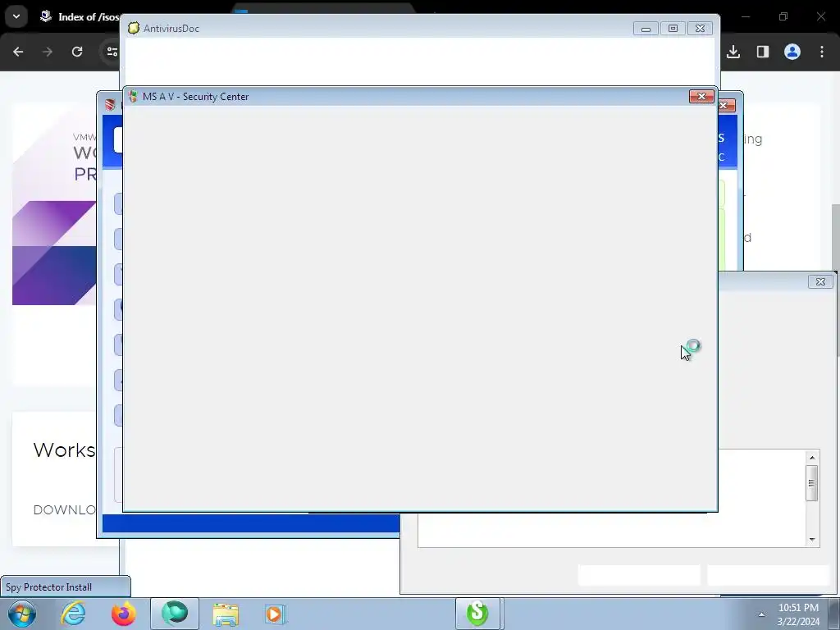Open browser downloads icon

click(x=733, y=52)
